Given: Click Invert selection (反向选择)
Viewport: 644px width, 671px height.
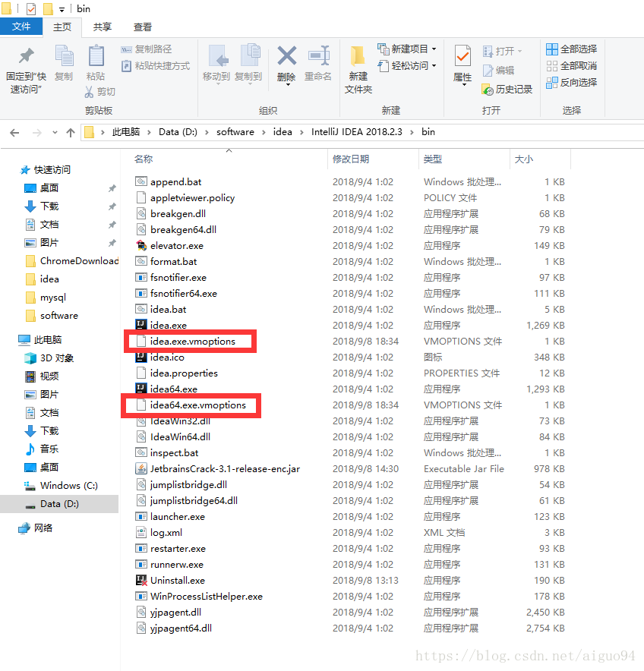Looking at the screenshot, I should point(572,82).
